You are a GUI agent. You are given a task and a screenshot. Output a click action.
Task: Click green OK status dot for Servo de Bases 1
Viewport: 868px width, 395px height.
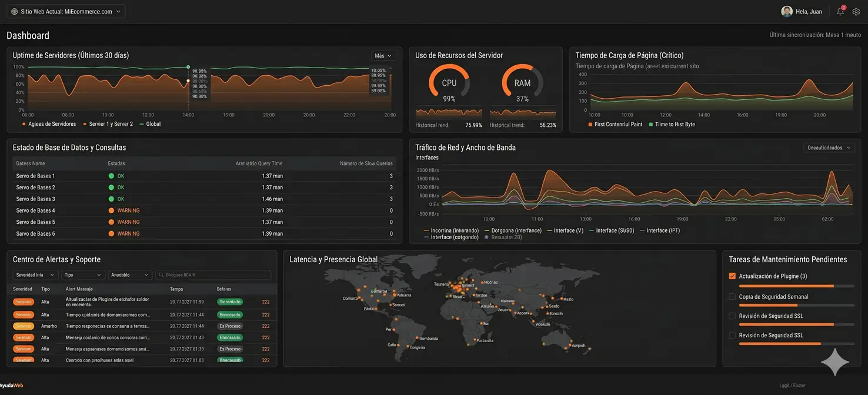[111, 176]
